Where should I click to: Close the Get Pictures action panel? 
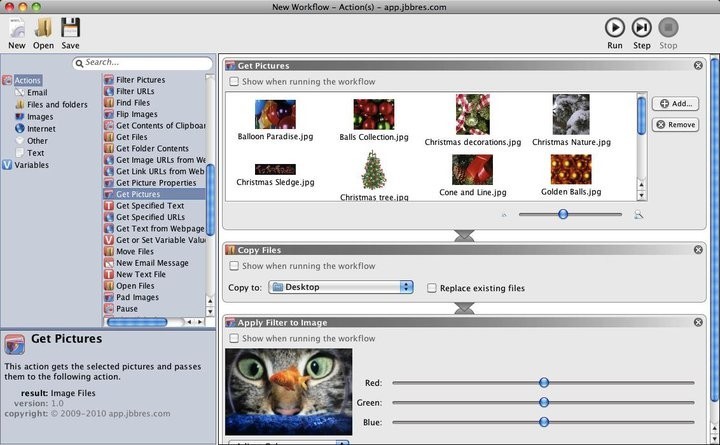[x=698, y=65]
